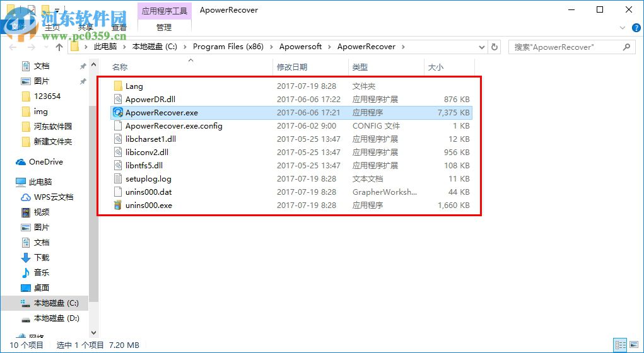Open the 查看 ribbon tab
The height and width of the screenshot is (353, 644).
coord(119,28)
